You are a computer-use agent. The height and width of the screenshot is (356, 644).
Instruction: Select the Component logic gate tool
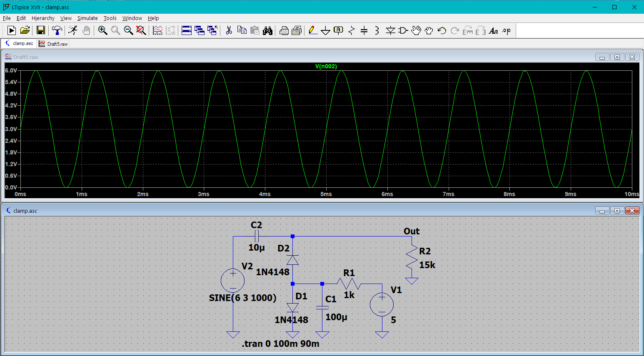(403, 30)
